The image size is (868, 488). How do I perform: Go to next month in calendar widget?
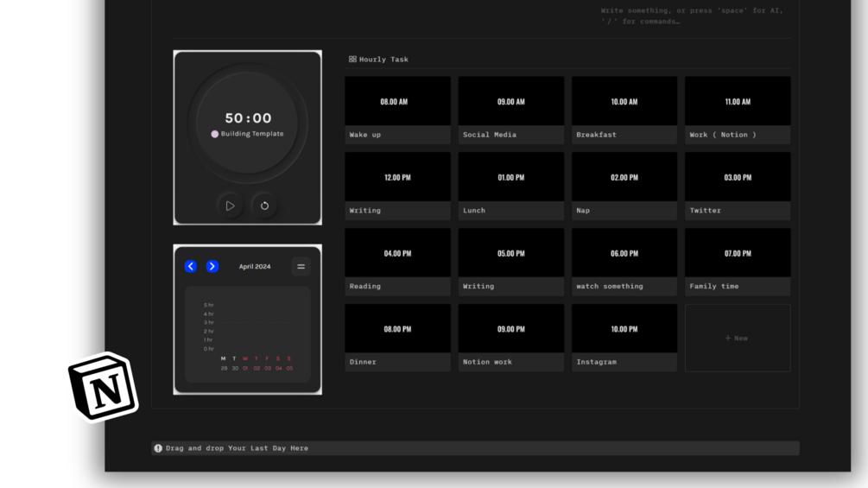tap(212, 266)
